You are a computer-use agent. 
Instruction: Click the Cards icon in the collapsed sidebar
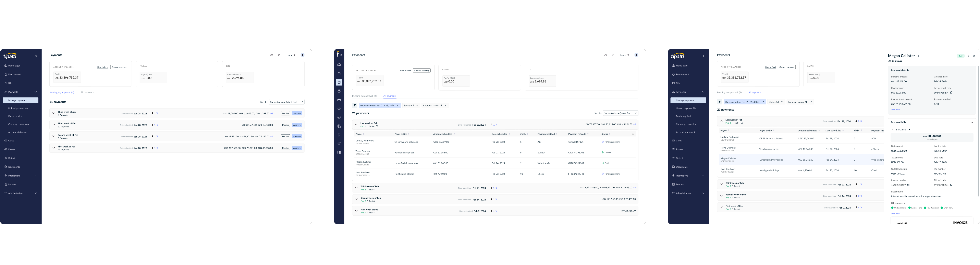339,100
